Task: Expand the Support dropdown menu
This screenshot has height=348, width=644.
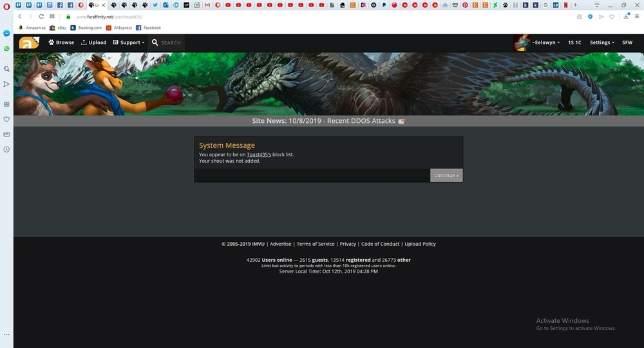Action: [129, 42]
